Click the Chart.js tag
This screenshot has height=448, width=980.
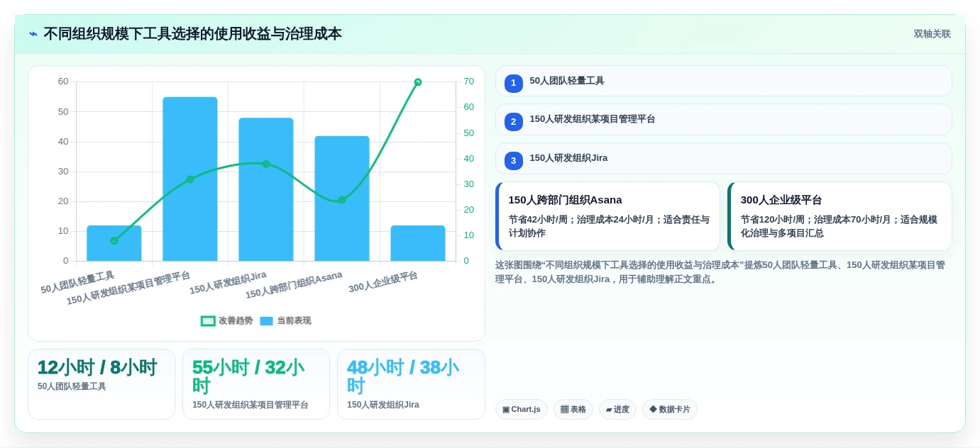[522, 409]
